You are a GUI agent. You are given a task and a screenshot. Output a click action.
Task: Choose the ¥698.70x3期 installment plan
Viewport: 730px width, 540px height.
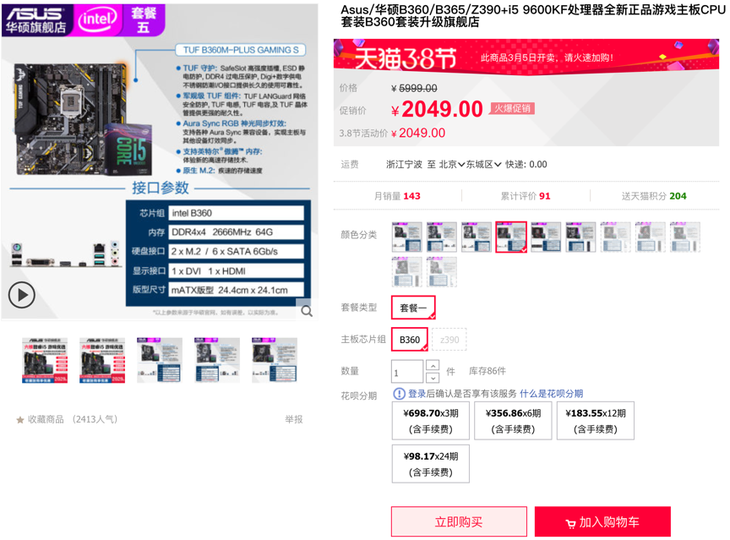click(x=431, y=421)
